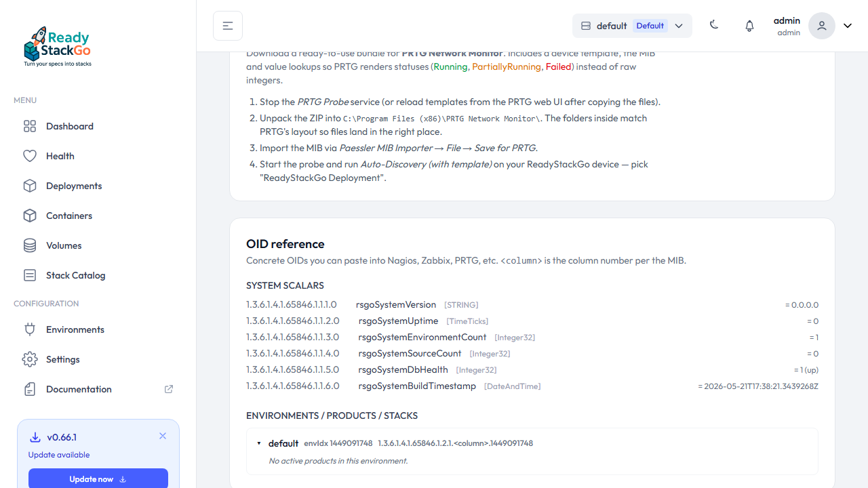Click rsgoSystemEnvironmentCount name
868x488 pixels.
coord(422,338)
